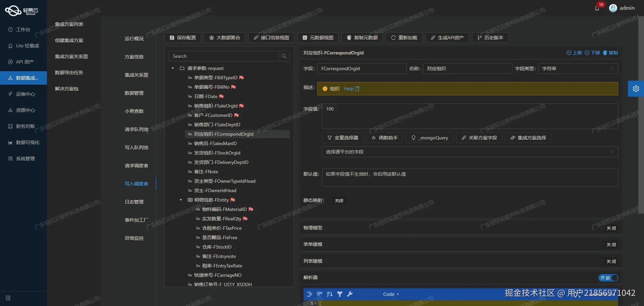
Task: Open 运维中心 in left sidebar
Action: point(23,94)
